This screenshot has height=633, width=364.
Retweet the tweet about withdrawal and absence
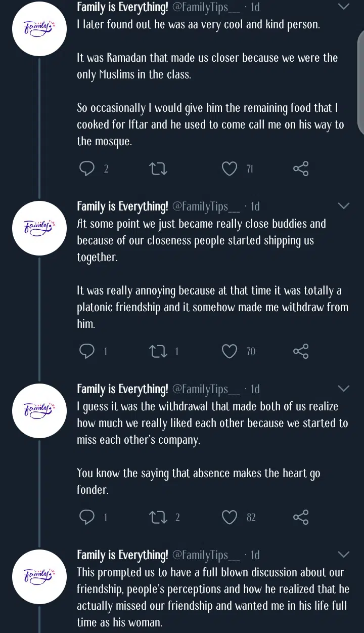159,517
